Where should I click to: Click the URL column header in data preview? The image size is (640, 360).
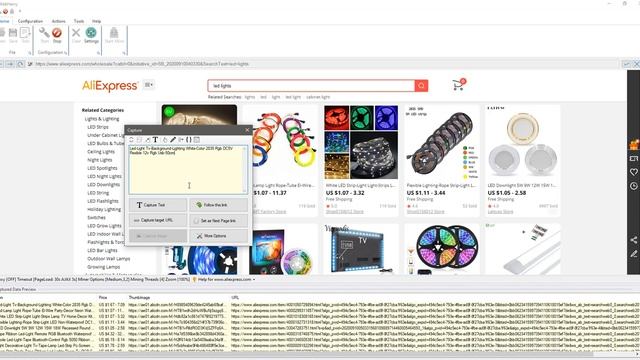coord(235,298)
